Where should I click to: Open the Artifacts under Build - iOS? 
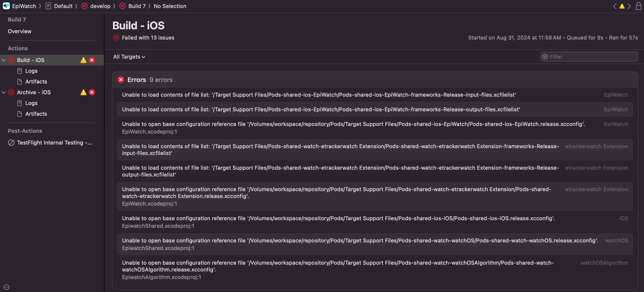[36, 82]
